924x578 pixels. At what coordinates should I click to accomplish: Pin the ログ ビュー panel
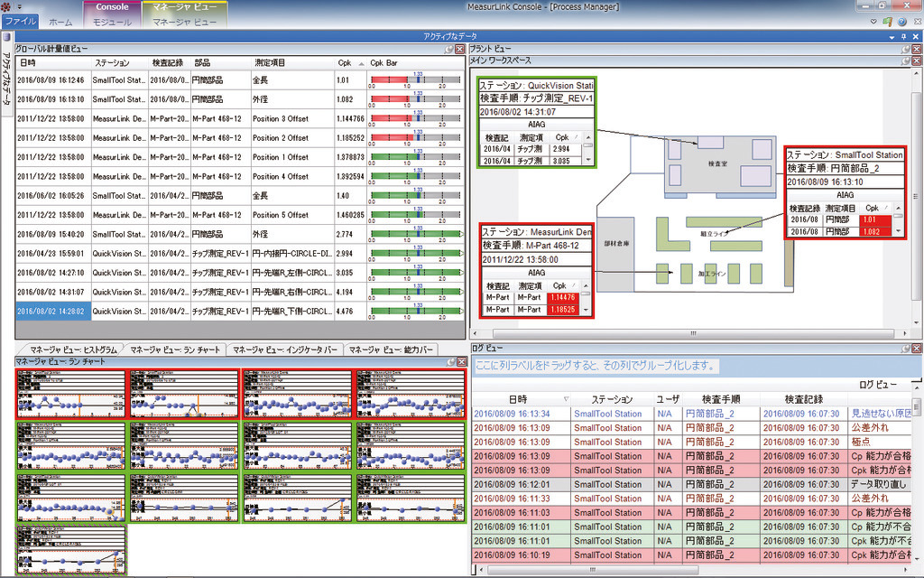click(906, 349)
